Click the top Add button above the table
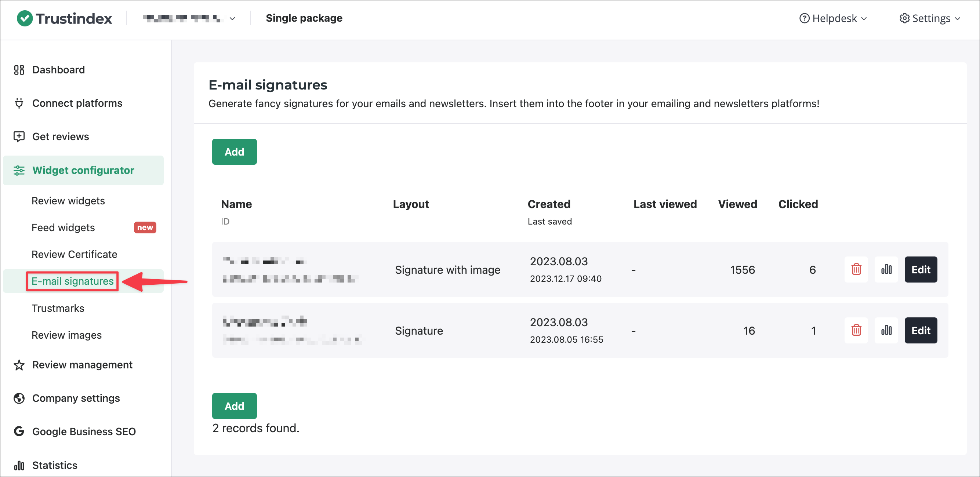 pyautogui.click(x=234, y=152)
